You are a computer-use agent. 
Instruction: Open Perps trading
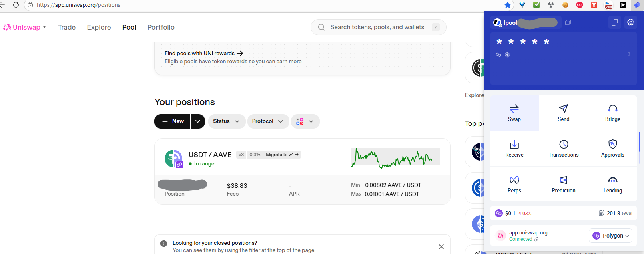514,184
